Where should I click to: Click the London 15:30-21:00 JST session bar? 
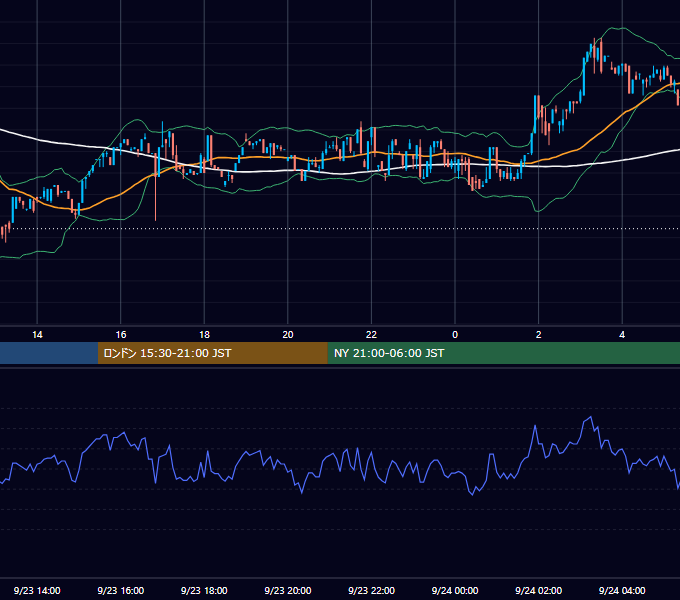click(x=212, y=353)
